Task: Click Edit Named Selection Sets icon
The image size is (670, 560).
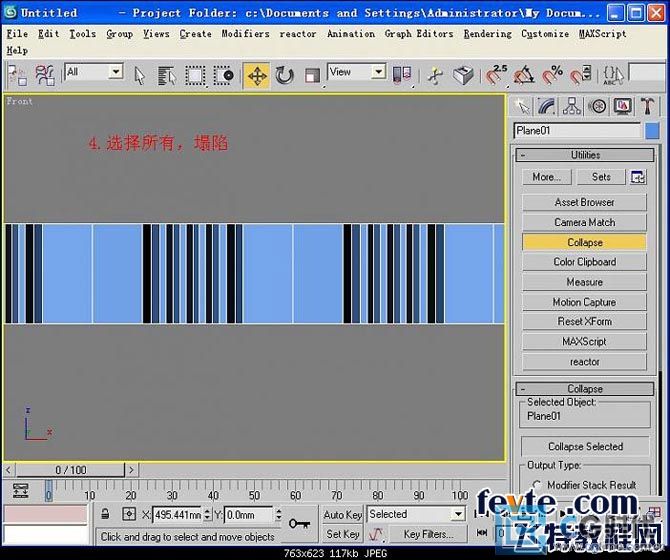Action: click(x=612, y=76)
